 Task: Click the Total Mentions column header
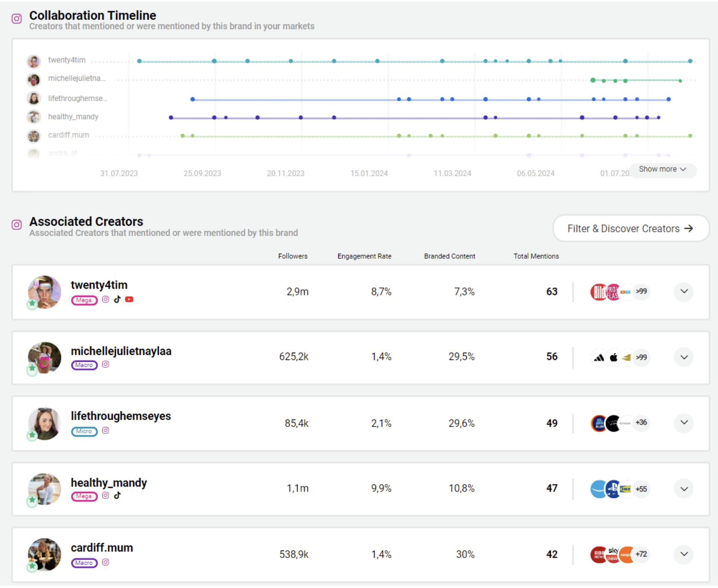click(x=536, y=256)
